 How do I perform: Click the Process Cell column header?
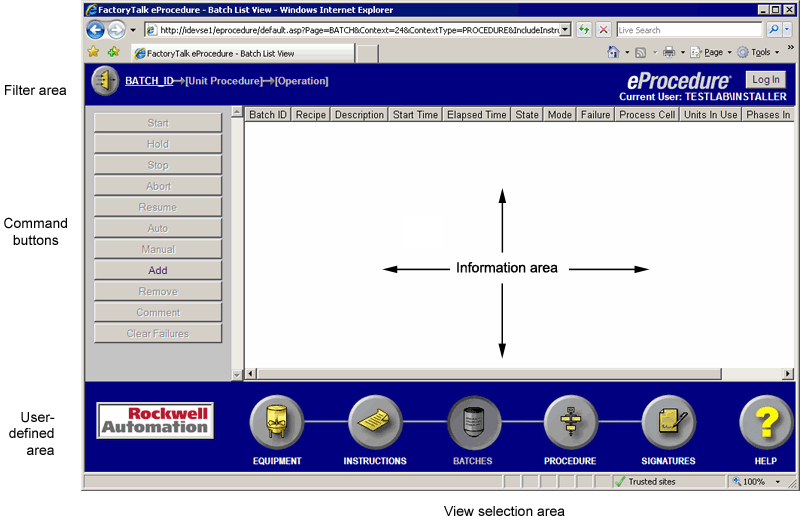647,115
